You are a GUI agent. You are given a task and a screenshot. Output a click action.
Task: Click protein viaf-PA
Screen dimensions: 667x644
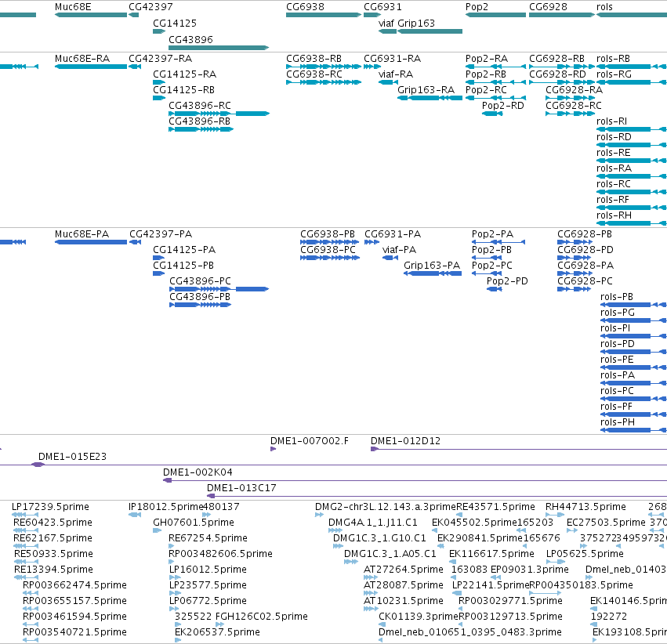click(x=399, y=250)
